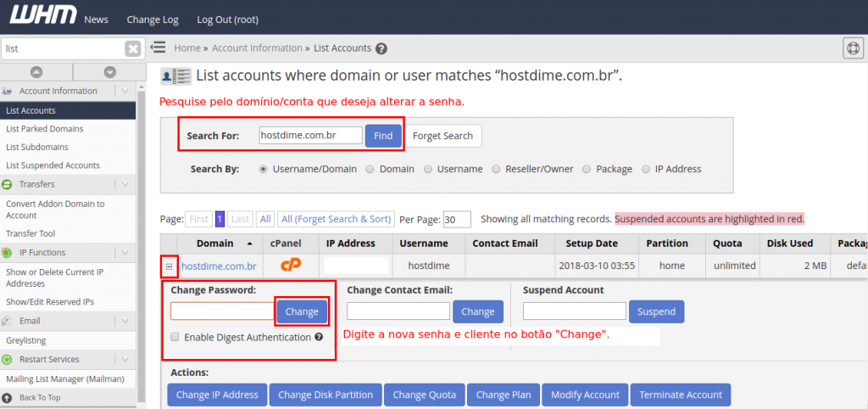The width and height of the screenshot is (868, 409).
Task: Collapse the Restart Services sidebar section
Action: pos(125,360)
